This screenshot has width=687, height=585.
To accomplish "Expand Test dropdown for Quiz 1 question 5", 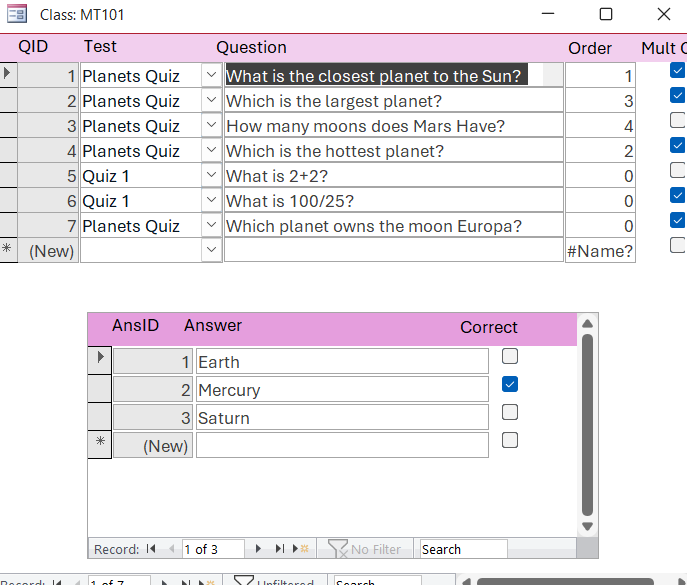I will [x=211, y=176].
